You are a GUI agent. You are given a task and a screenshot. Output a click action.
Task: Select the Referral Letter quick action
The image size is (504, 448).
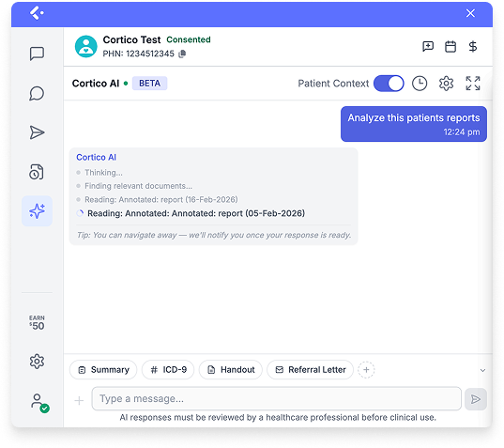coord(310,370)
